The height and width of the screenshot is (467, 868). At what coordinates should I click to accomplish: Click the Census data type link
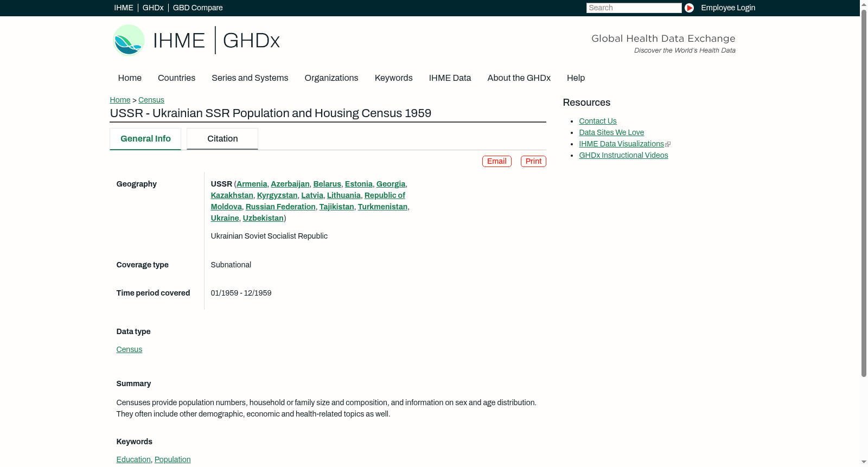pos(129,349)
